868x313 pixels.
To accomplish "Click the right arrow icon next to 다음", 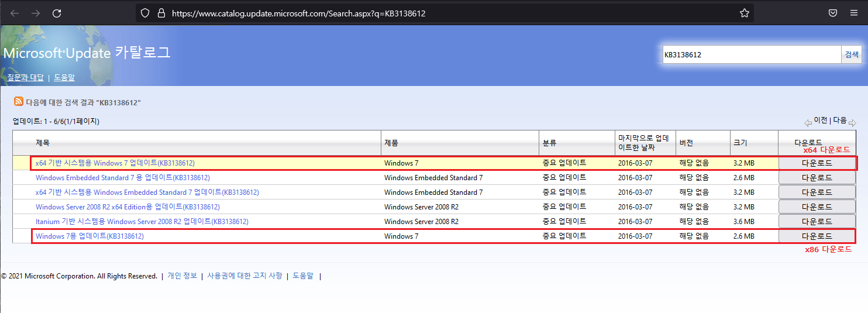I will (852, 123).
